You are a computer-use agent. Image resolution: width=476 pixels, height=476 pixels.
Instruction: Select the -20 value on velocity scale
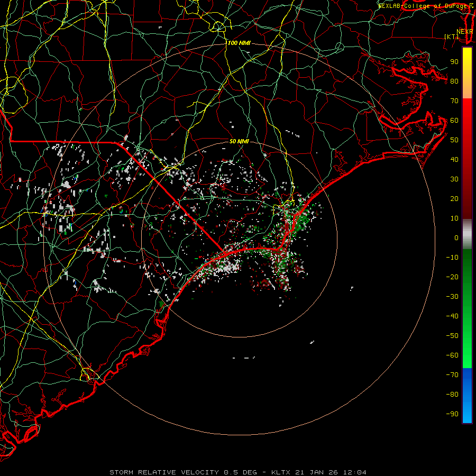452,277
